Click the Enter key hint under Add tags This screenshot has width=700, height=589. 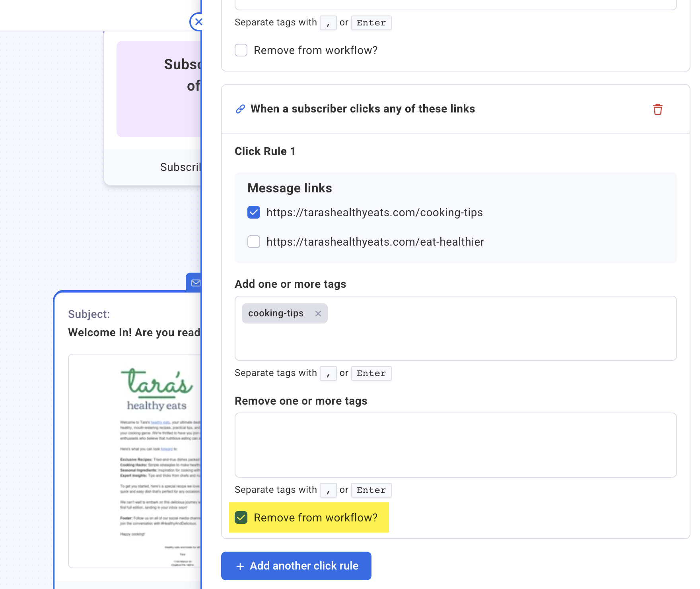tap(371, 373)
